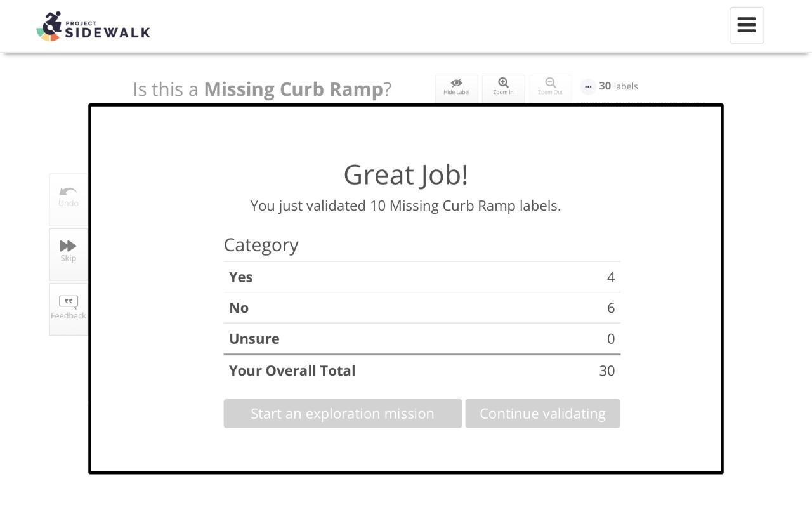Click the Project Sidewalk logo
812x531 pixels.
[x=93, y=27]
